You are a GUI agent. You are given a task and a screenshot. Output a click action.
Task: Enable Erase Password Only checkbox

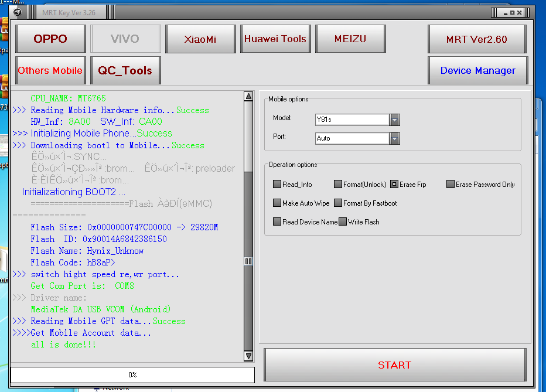(x=451, y=184)
